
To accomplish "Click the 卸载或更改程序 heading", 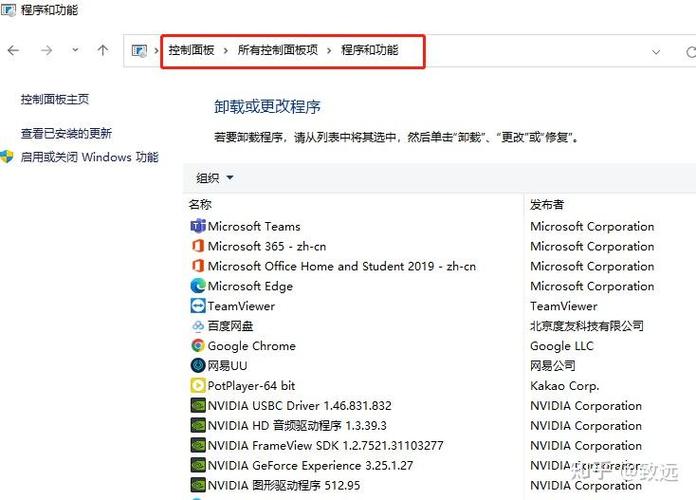I will pos(267,107).
